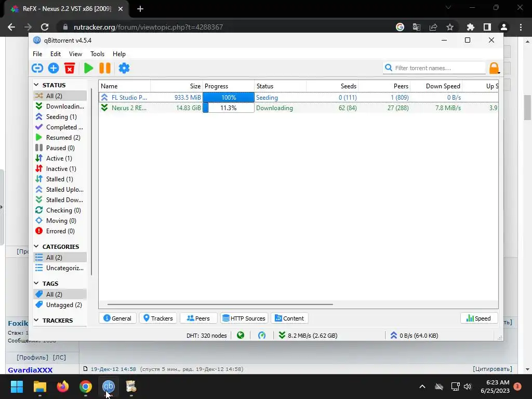The width and height of the screenshot is (532, 399).
Task: Select the Inactive (1) filter
Action: pyautogui.click(x=60, y=169)
